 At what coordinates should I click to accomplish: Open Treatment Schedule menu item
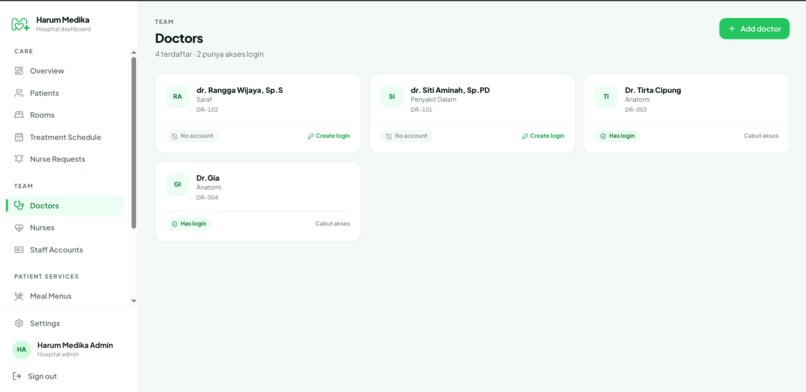coord(65,137)
